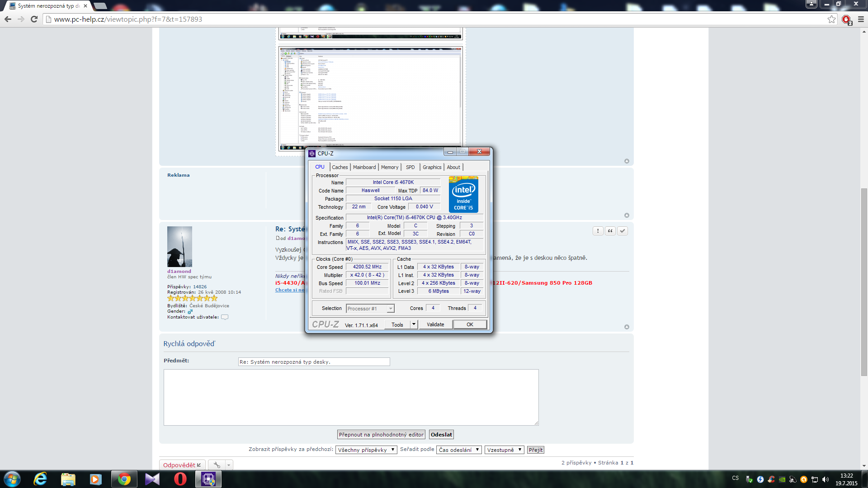The image size is (868, 488).
Task: Click the bookmark star in address bar
Action: click(x=831, y=19)
